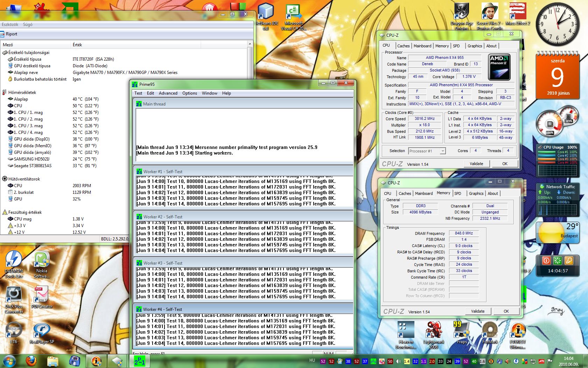Open the NetBeans IDE 6.8 desktop shortcut

pyautogui.click(x=267, y=16)
